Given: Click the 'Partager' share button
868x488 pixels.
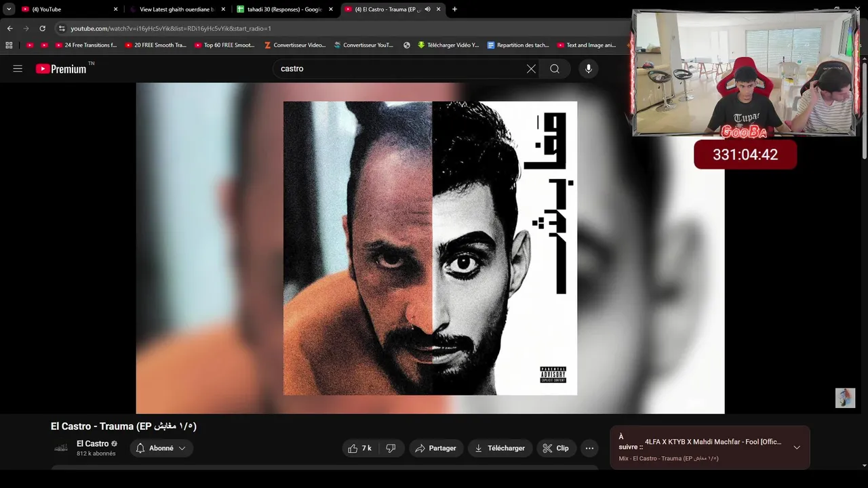Looking at the screenshot, I should (435, 448).
